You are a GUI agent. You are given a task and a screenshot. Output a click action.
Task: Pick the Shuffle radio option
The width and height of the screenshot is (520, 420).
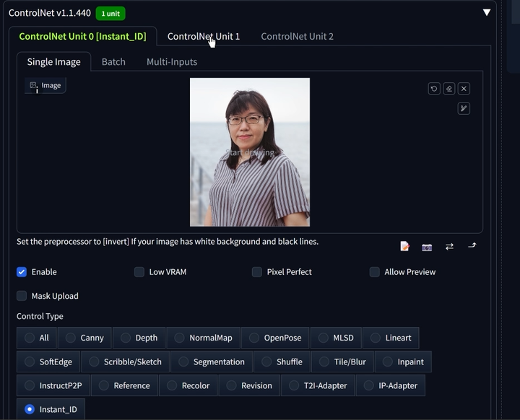pos(282,362)
